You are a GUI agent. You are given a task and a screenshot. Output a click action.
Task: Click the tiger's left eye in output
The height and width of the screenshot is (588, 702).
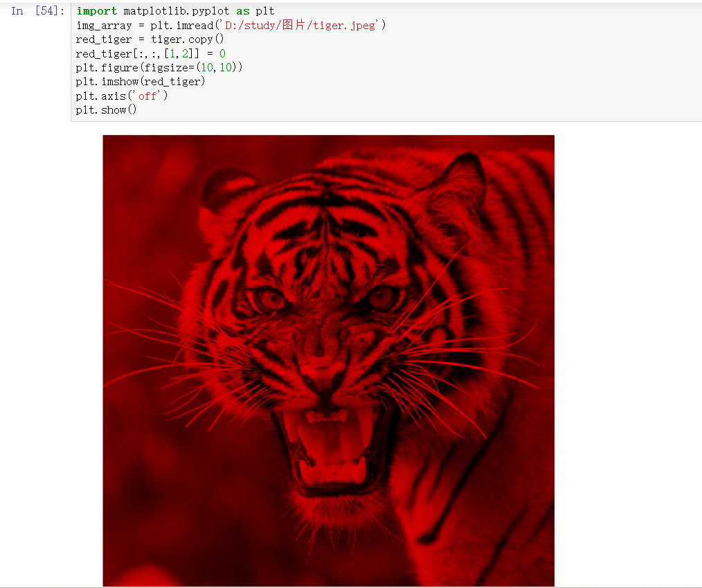[x=270, y=299]
